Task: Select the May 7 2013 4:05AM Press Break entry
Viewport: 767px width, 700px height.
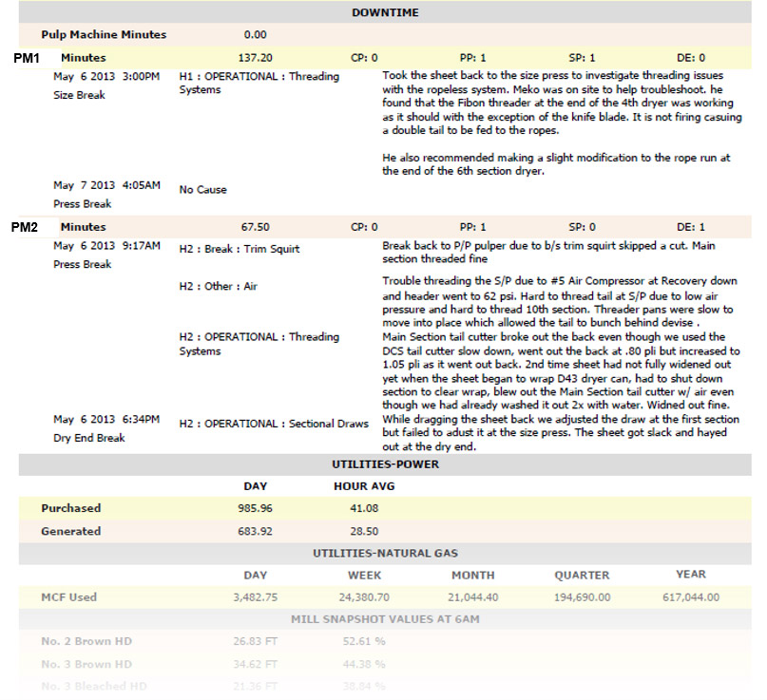Action: pos(106,195)
